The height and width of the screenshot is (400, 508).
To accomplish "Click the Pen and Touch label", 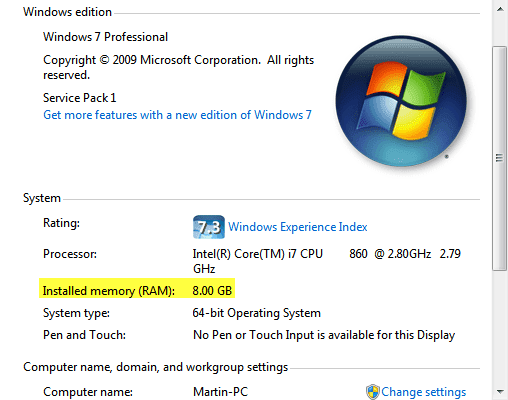I will tap(84, 335).
